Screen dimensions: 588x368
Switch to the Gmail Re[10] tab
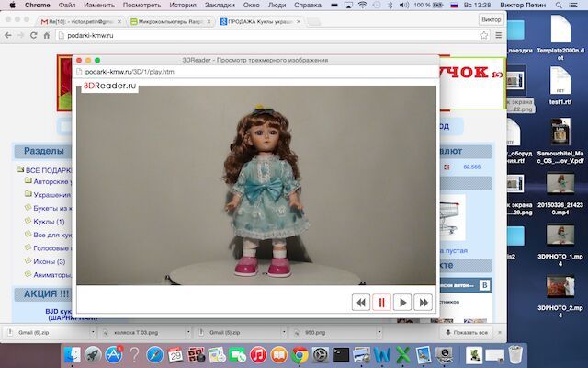[81, 22]
